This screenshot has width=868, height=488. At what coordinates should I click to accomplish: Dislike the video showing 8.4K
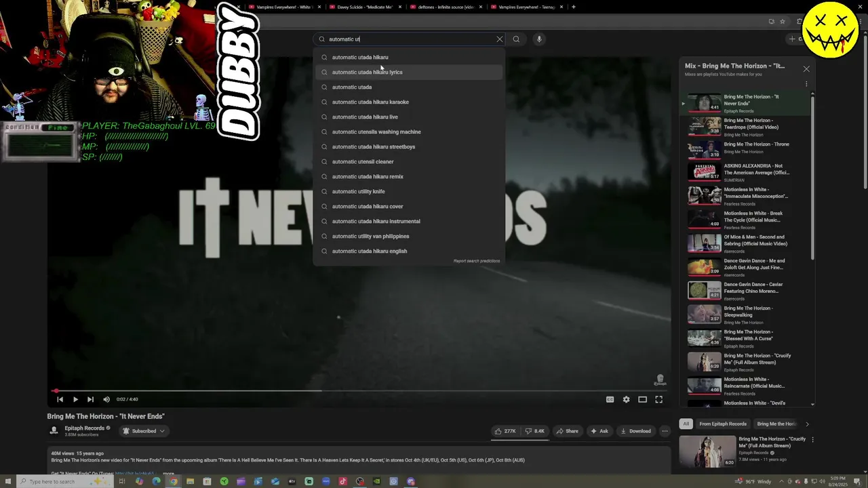click(x=535, y=431)
